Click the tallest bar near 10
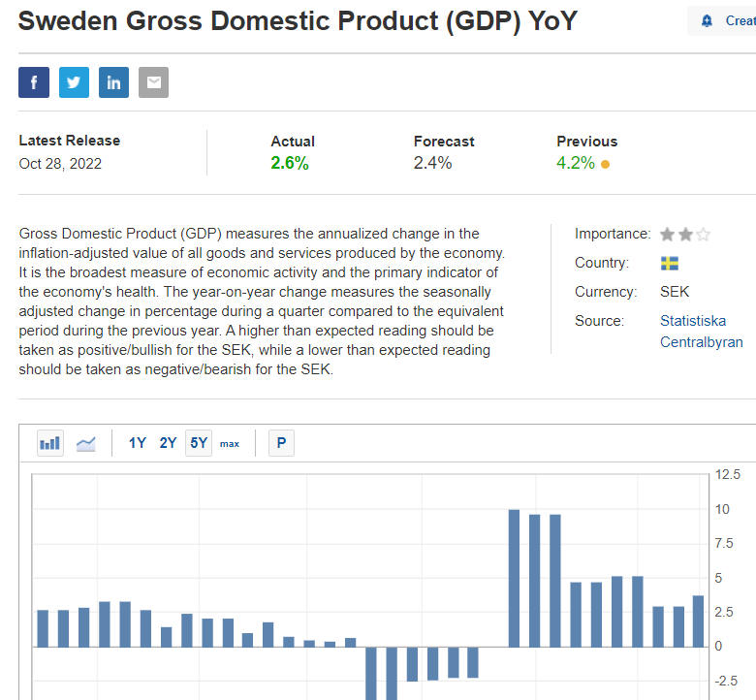Image resolution: width=756 pixels, height=700 pixels. 514,578
